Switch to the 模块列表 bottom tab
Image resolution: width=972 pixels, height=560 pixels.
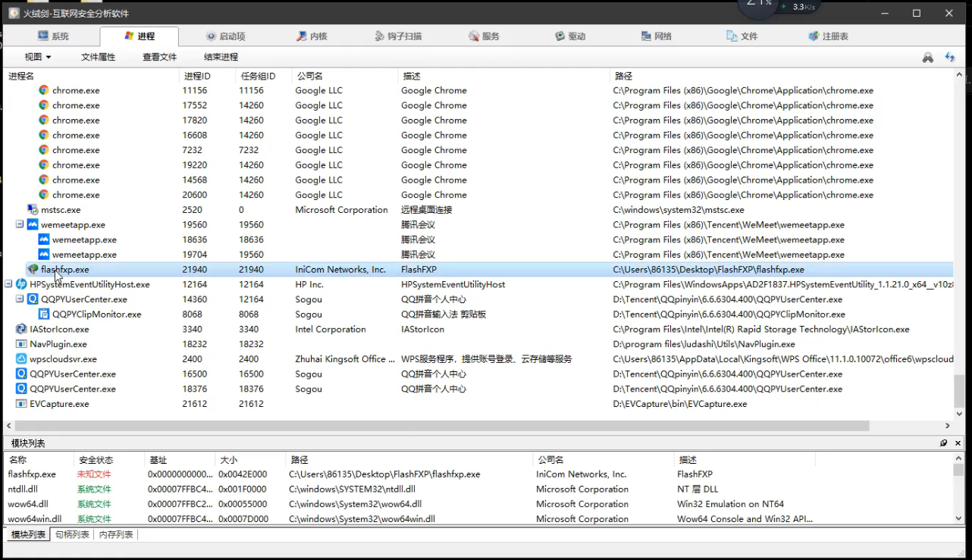[x=28, y=535]
